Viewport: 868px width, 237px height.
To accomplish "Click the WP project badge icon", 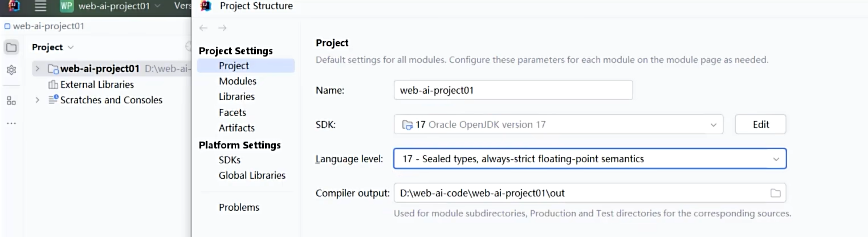I will 67,6.
